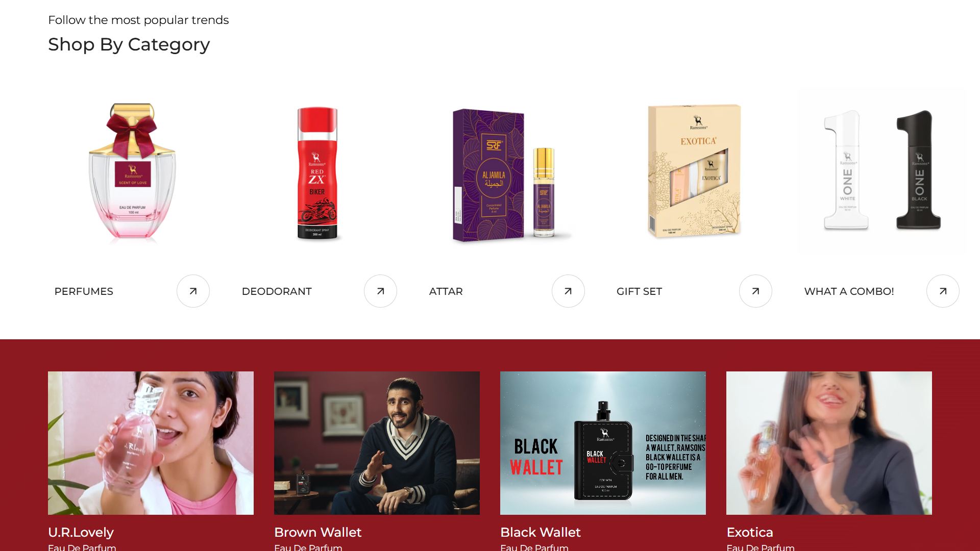Select the PERFUMES category label

point(84,291)
